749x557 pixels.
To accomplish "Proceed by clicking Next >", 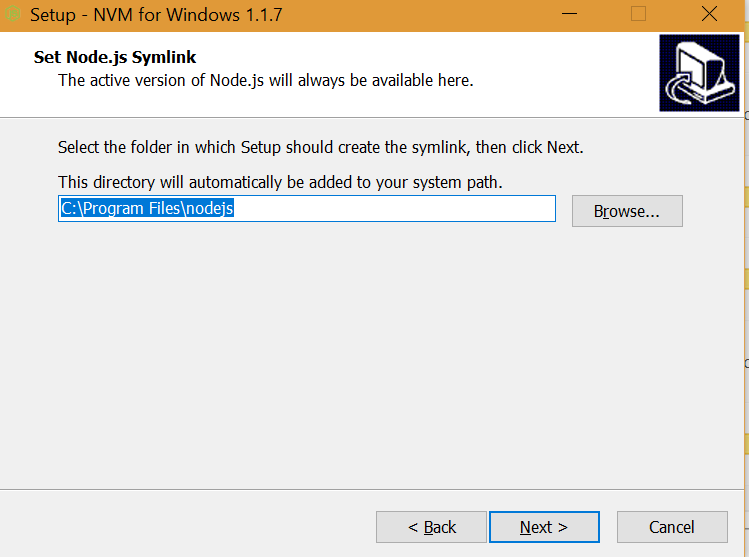I will pyautogui.click(x=544, y=527).
